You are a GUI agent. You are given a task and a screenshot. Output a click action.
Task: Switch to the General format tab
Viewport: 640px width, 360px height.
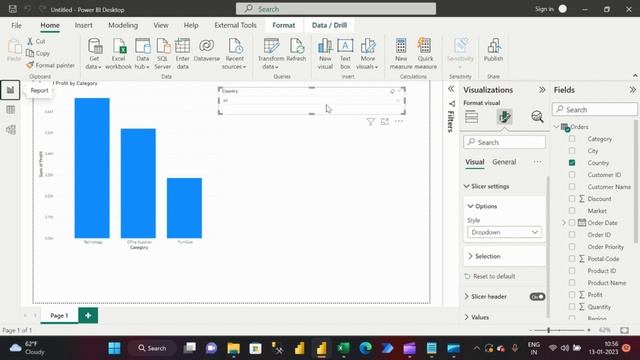(x=504, y=162)
